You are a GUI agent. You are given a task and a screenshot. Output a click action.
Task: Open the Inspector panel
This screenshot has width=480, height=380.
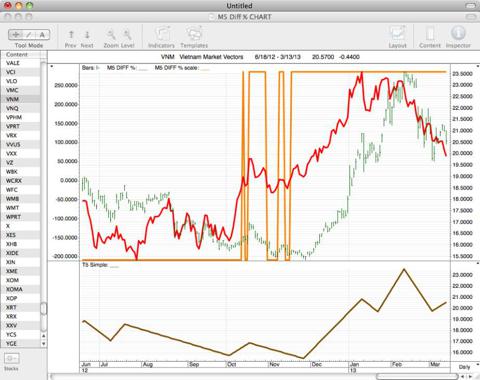[x=458, y=37]
